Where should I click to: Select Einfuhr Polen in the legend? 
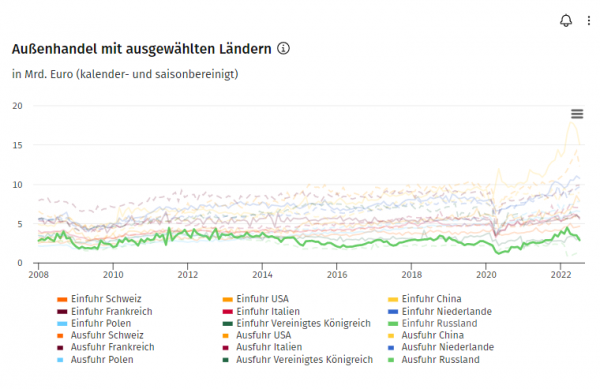coord(94,323)
